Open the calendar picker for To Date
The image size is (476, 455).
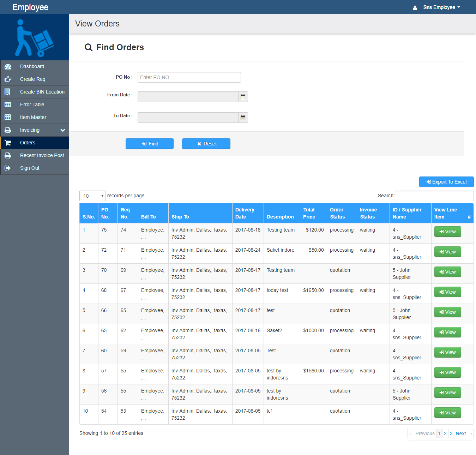[243, 117]
